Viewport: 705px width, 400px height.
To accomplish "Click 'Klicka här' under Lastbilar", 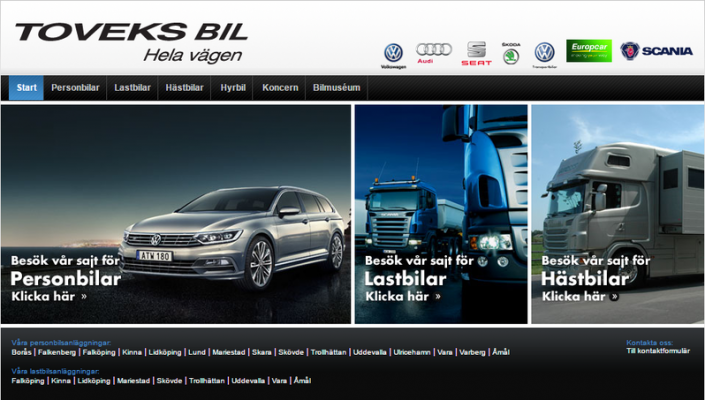I will tap(403, 297).
